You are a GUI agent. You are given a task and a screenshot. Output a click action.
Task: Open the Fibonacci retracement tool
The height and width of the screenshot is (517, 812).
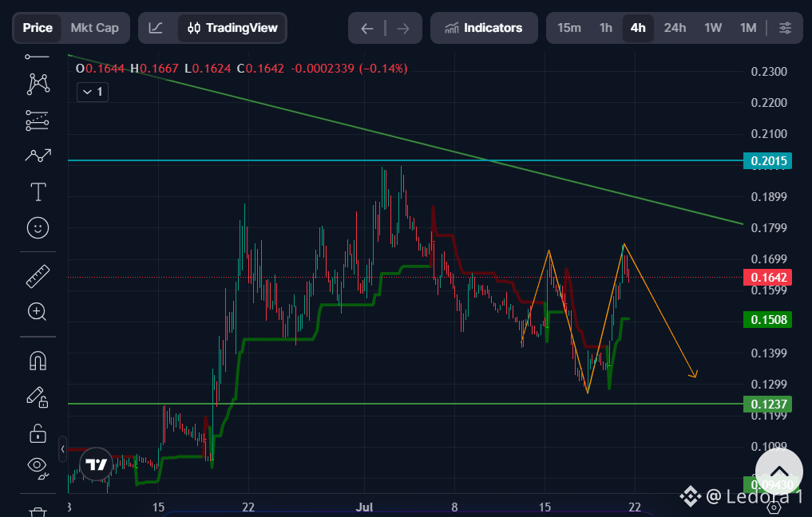[x=38, y=120]
